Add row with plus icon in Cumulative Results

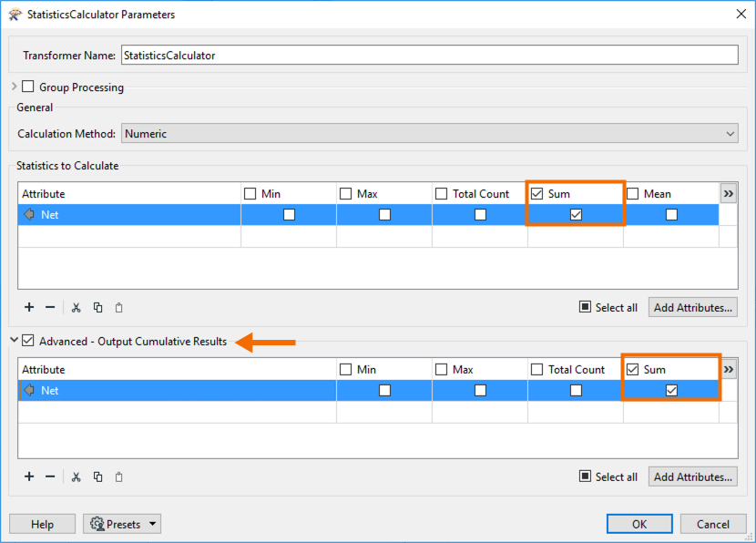point(29,476)
